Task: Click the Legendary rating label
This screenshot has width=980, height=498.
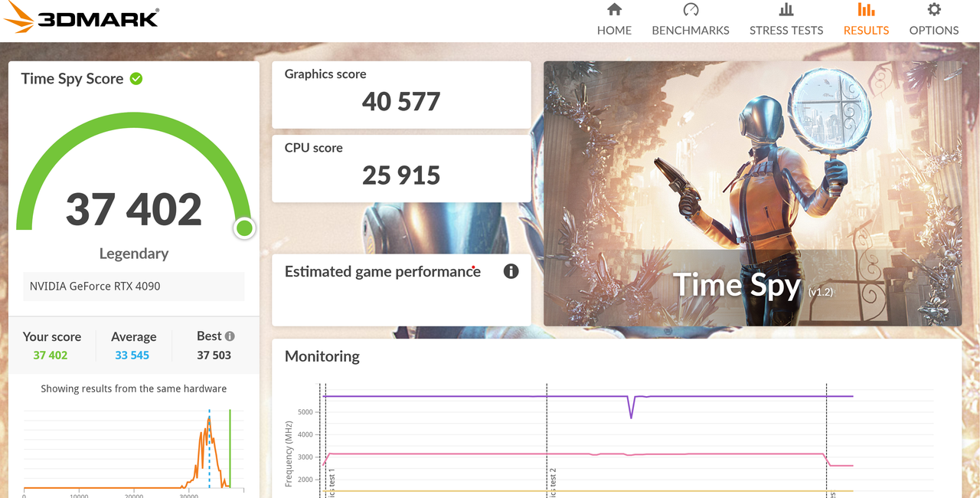Action: point(134,254)
